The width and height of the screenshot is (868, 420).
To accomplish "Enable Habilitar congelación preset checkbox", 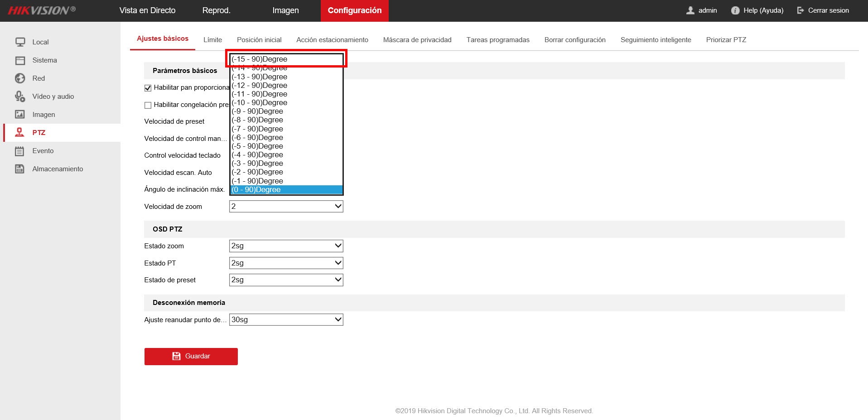I will pos(148,105).
